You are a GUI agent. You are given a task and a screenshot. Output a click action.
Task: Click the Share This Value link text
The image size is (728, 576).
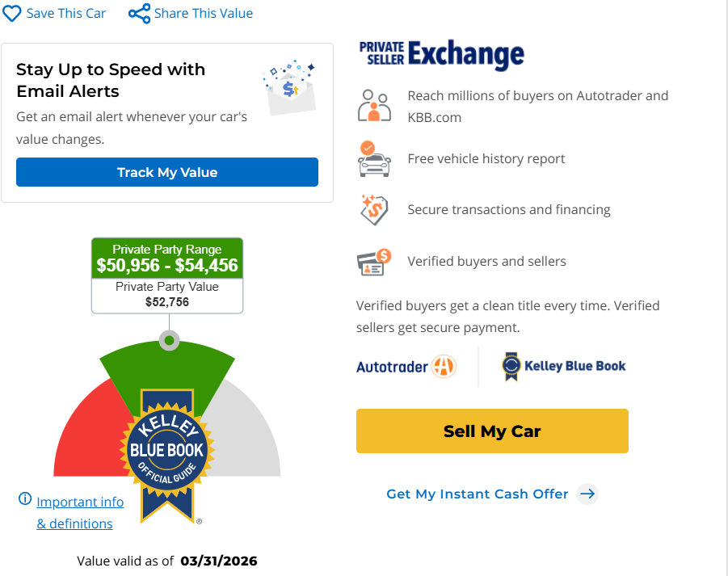tap(203, 14)
